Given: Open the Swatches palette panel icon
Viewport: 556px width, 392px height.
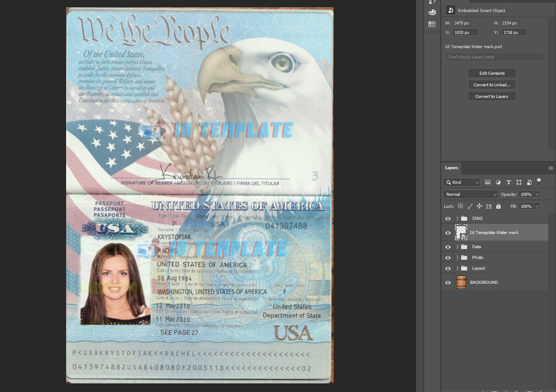Looking at the screenshot, I should pos(432,12).
